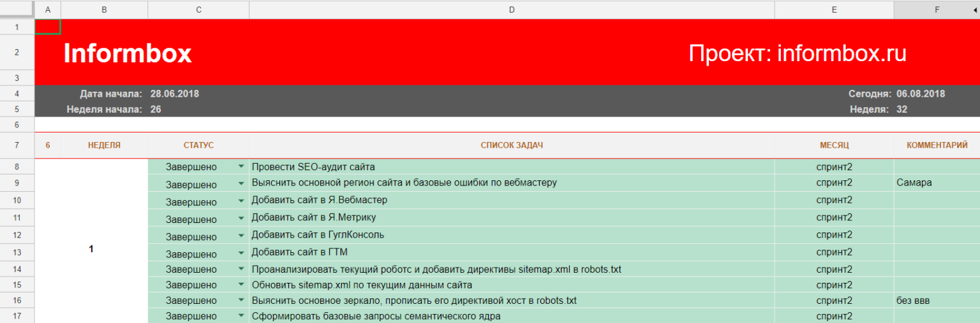This screenshot has width=980, height=323.
Task: Expand status dropdown for 'Добавить сайт в ГуглКонсоль'
Action: click(x=241, y=235)
